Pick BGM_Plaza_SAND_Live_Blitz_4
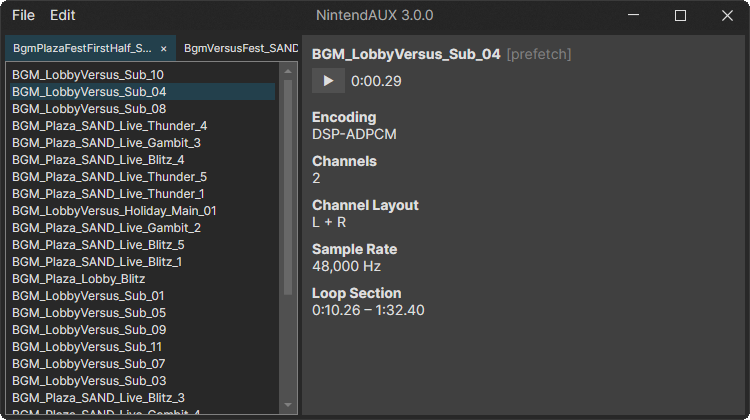This screenshot has height=420, width=750. (143, 160)
